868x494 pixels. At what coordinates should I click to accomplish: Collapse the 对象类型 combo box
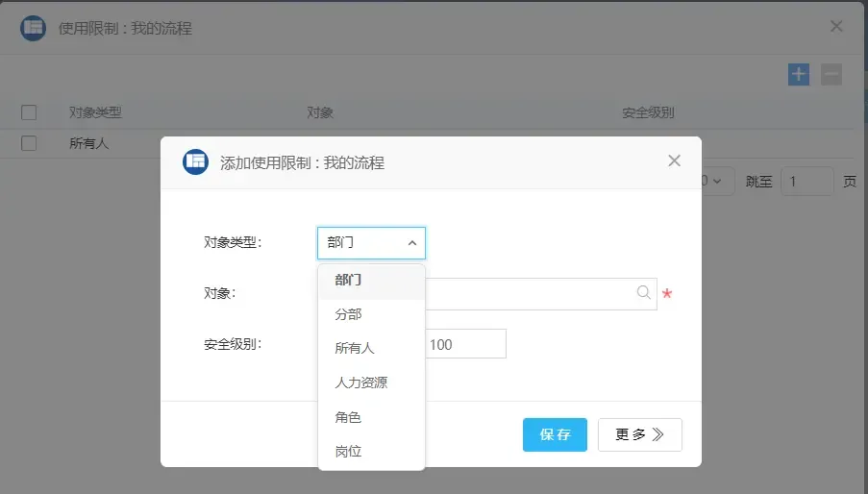(x=371, y=243)
